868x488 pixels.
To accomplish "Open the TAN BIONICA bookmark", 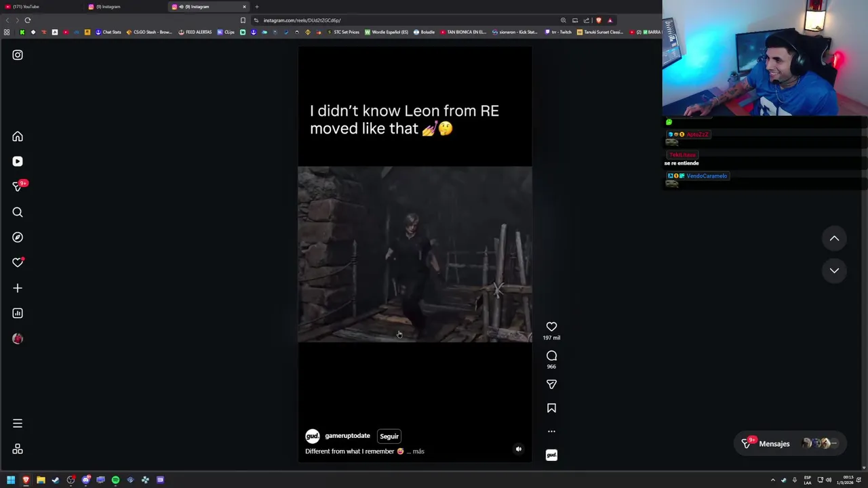I will tap(463, 32).
